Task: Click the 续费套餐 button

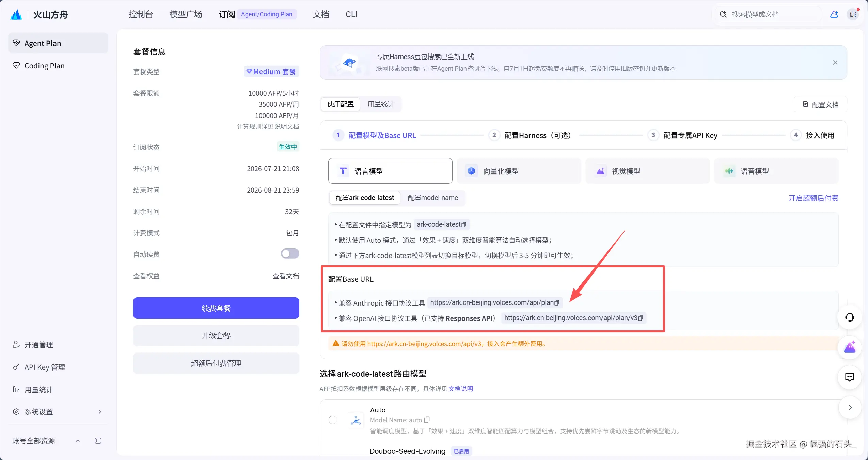Action: coord(216,308)
